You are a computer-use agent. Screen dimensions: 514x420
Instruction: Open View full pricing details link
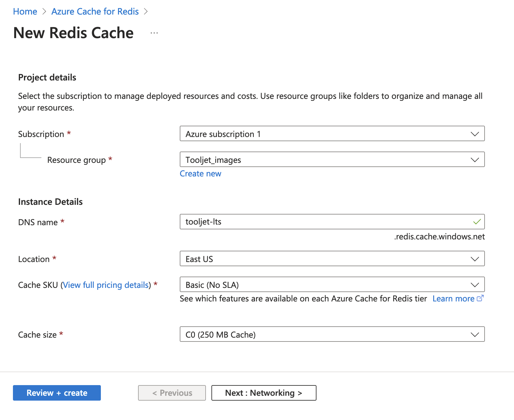click(106, 285)
